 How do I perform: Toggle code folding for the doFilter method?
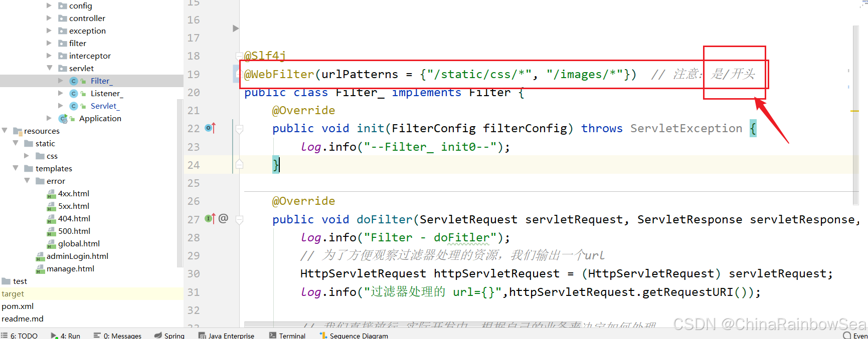point(240,219)
